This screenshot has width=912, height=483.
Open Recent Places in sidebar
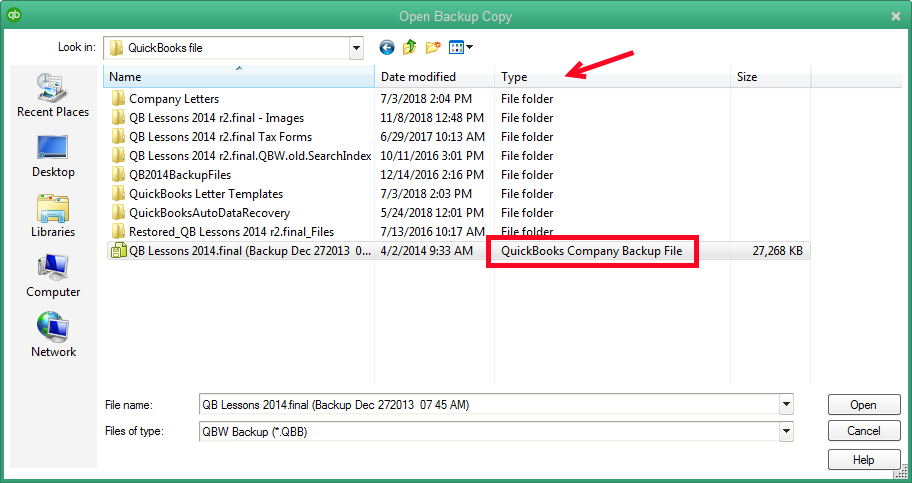(53, 96)
